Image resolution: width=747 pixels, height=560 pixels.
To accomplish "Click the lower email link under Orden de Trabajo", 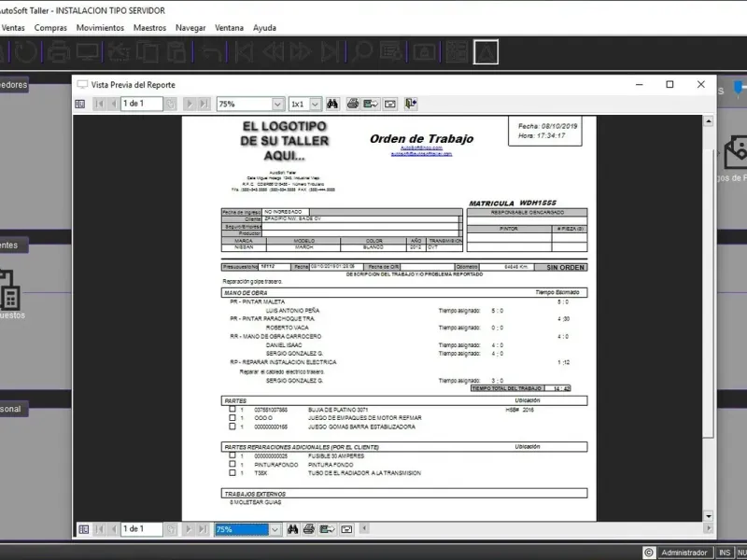I will pyautogui.click(x=421, y=154).
